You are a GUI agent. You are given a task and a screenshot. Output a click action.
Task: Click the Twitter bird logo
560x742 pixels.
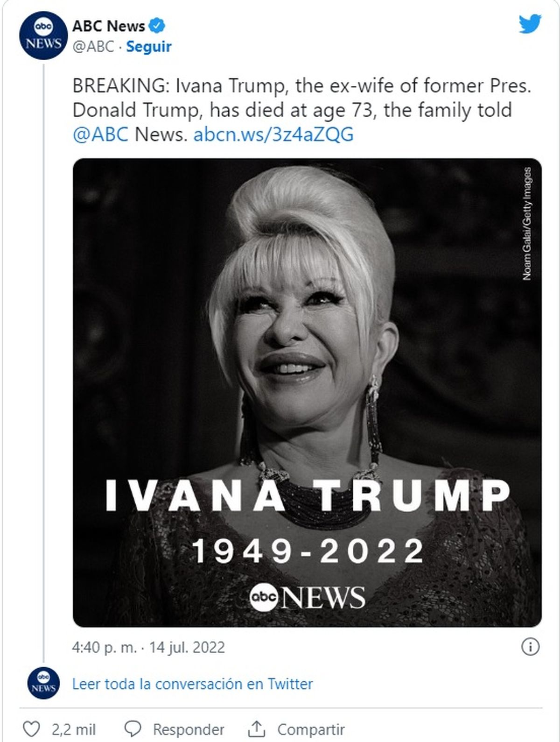[530, 24]
